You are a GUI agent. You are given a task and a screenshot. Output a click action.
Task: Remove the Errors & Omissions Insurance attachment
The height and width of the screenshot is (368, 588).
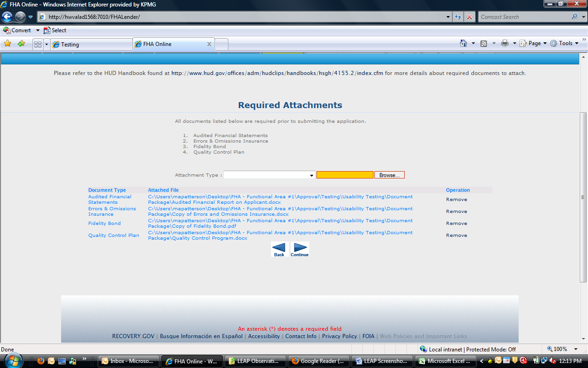[457, 212]
